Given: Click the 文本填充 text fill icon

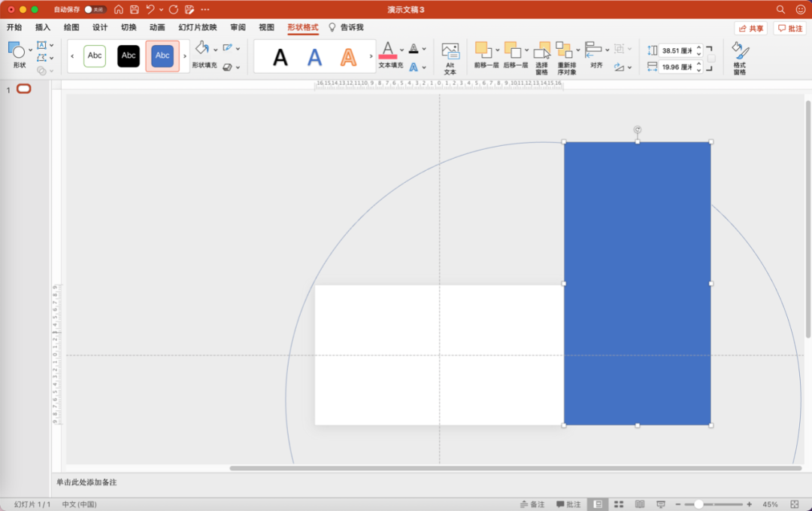Looking at the screenshot, I should 388,50.
